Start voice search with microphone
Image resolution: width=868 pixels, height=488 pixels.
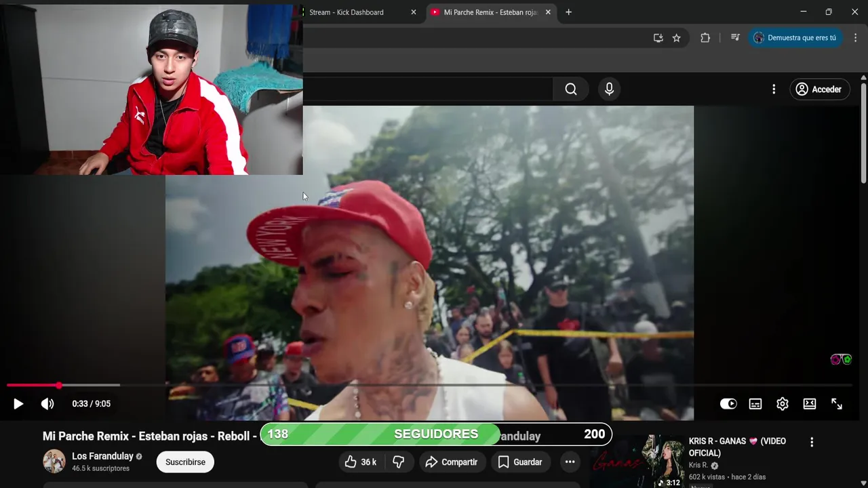(x=609, y=89)
